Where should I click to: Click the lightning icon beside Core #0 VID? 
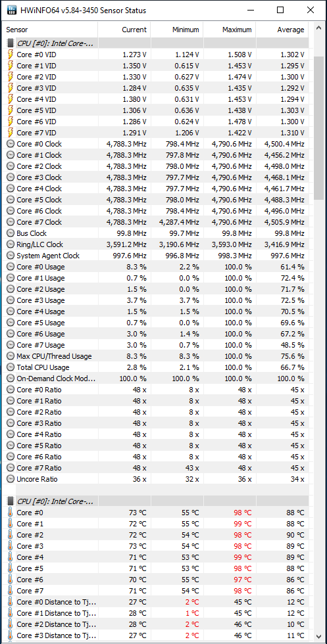pos(11,54)
